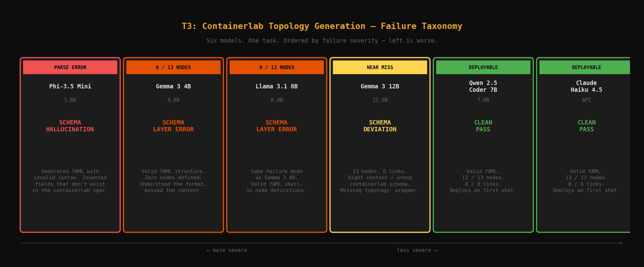The image size is (644, 267).
Task: Click the "SCHEMA HALLUCINATION" failure label
Action: (x=70, y=126)
